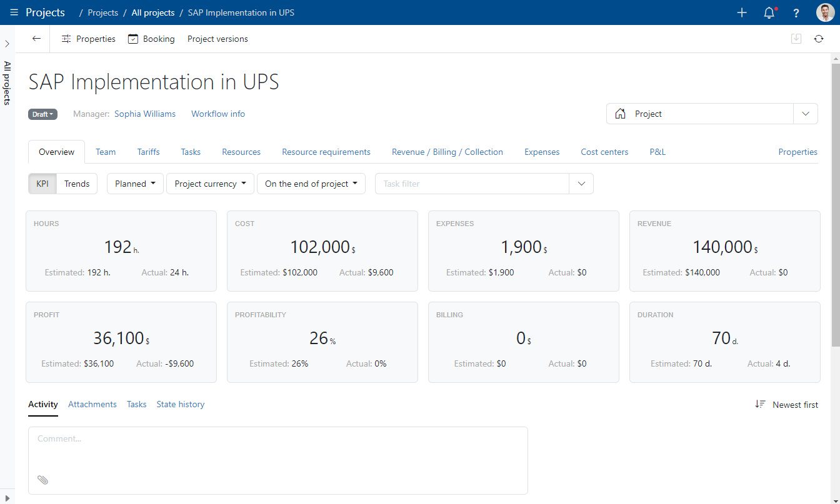The image size is (840, 504).
Task: Open Properties in the toolbar
Action: pyautogui.click(x=88, y=39)
